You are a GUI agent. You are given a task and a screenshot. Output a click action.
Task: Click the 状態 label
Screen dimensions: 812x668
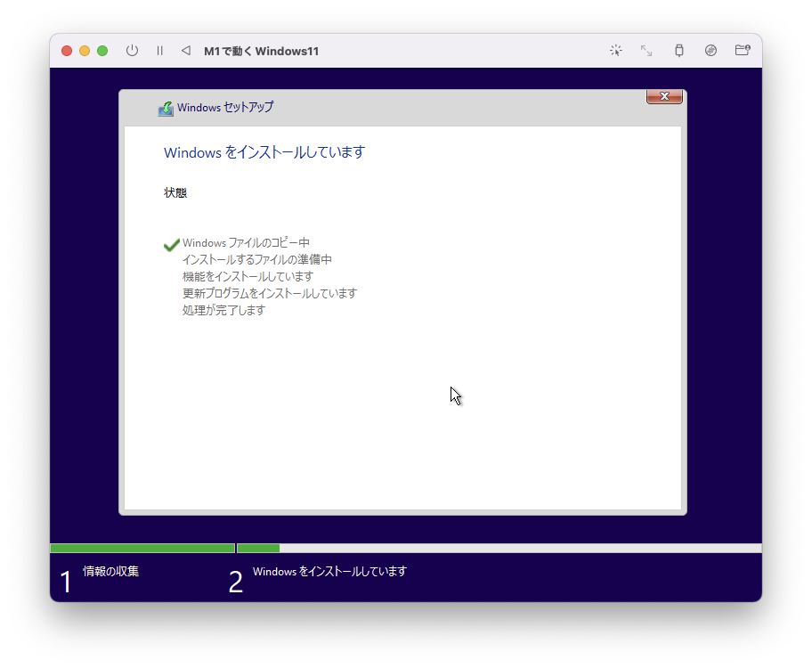175,192
